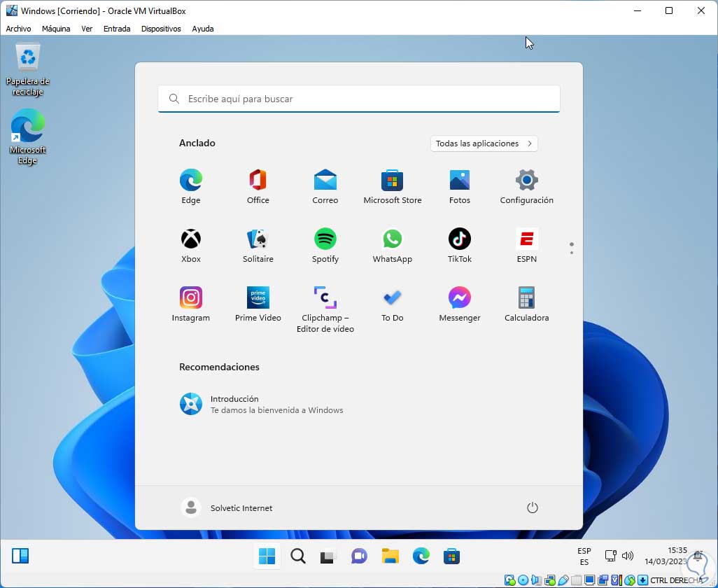The width and height of the screenshot is (718, 588).
Task: Open Solitaire from pinned apps
Action: [x=258, y=246]
